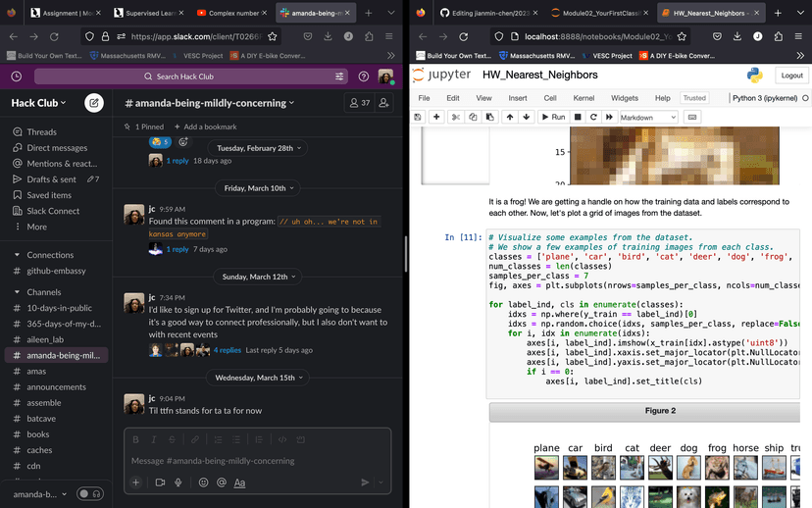
Task: Toggle the huddle headphones switch
Action: pos(90,494)
